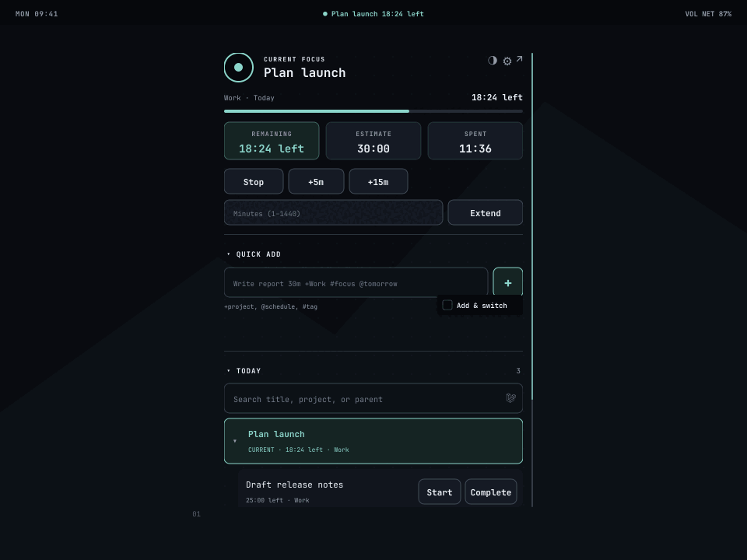This screenshot has height=560, width=747.
Task: Click the circular current focus indicator icon
Action: pyautogui.click(x=239, y=68)
